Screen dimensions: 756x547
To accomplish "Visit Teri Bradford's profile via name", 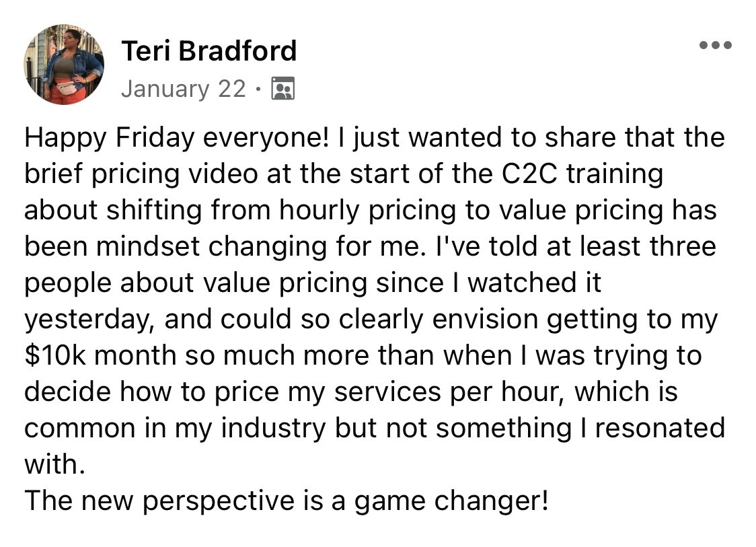I will pos(209,50).
